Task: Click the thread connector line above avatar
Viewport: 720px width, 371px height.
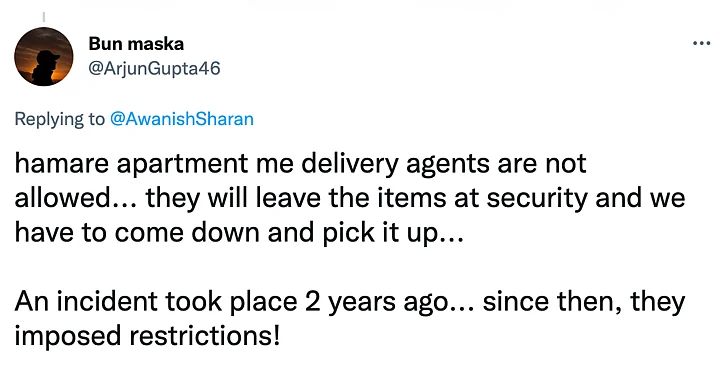Action: (44, 17)
